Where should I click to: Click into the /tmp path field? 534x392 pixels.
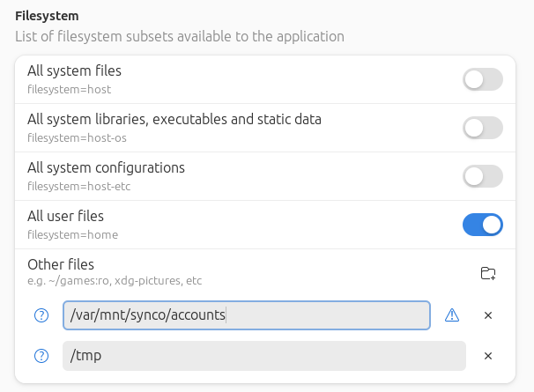click(263, 356)
